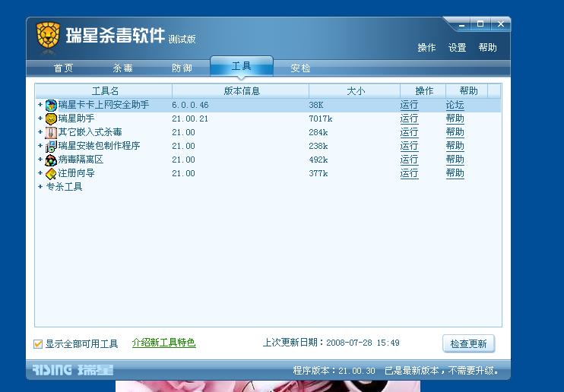The width and height of the screenshot is (564, 392).
Task: Sort by the 工具名 column header
Action: pos(104,91)
